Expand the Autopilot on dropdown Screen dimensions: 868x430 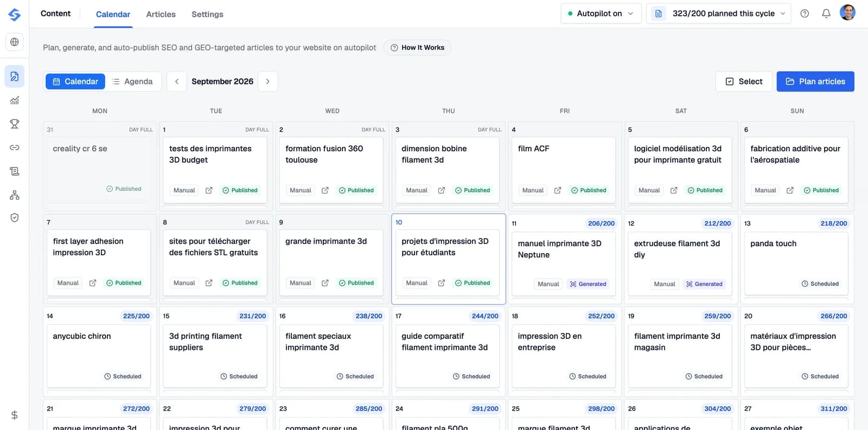coord(601,14)
